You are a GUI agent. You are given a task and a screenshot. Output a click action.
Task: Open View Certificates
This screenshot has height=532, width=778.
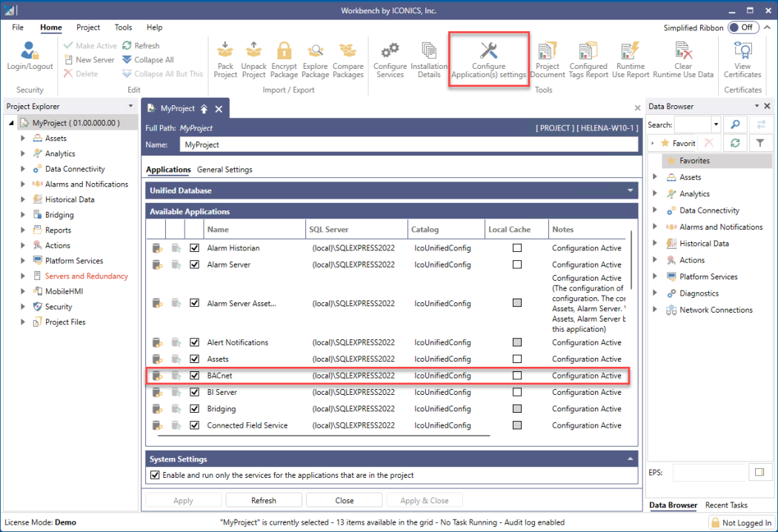point(742,59)
